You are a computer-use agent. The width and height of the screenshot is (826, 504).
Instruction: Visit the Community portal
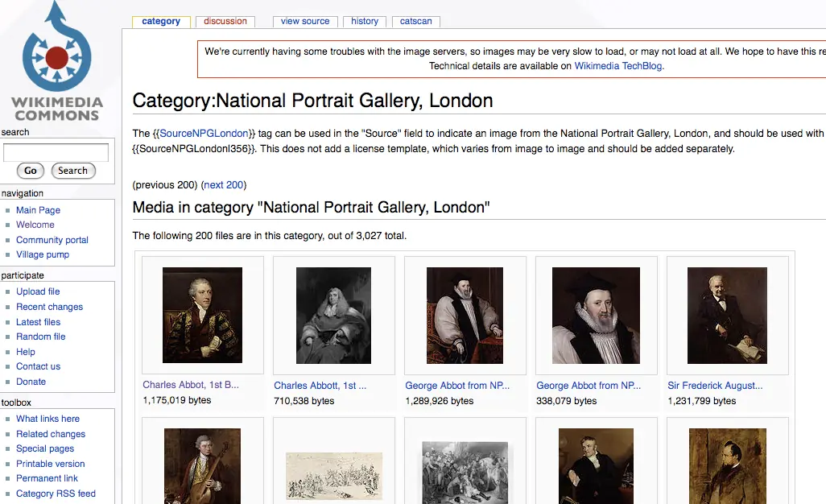coord(52,240)
